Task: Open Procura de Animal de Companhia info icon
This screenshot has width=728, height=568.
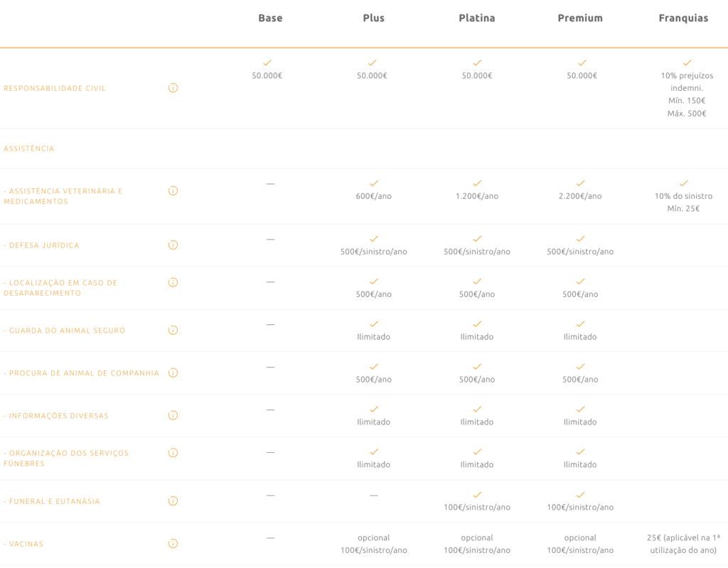Action: [x=173, y=373]
